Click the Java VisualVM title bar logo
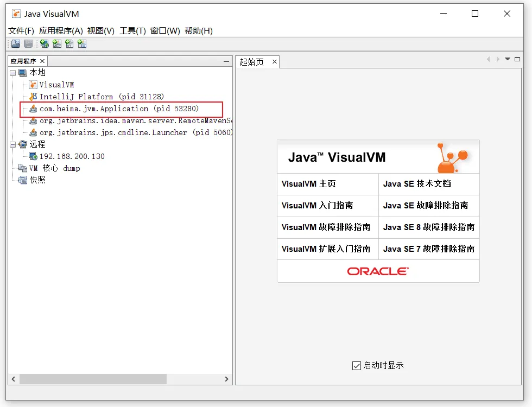The image size is (532, 407). pyautogui.click(x=16, y=14)
